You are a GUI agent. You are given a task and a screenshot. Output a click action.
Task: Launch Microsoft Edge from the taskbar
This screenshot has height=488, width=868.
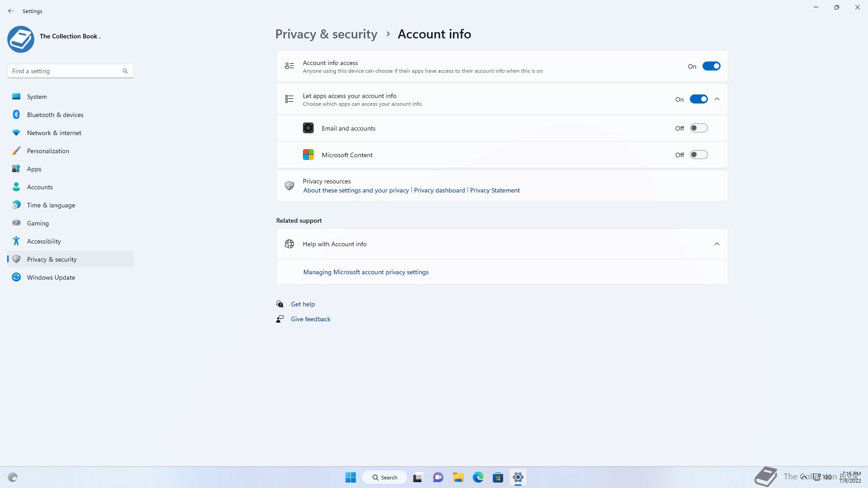pos(478,477)
